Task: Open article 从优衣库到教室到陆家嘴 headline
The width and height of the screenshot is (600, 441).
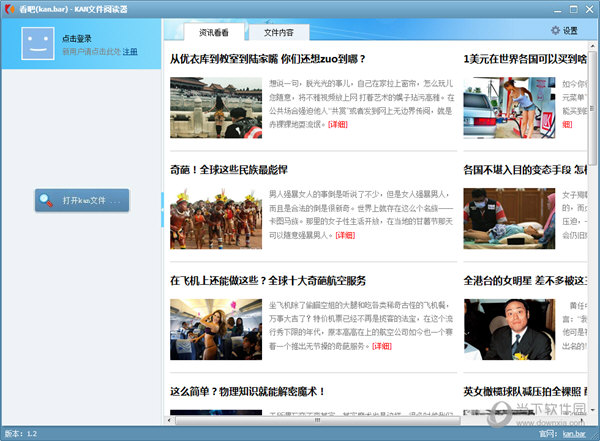Action: [267, 59]
